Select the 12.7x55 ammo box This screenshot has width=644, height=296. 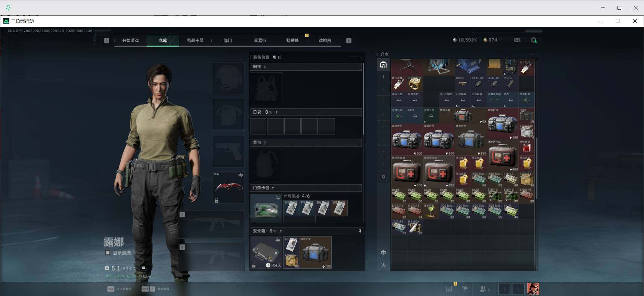(399, 227)
